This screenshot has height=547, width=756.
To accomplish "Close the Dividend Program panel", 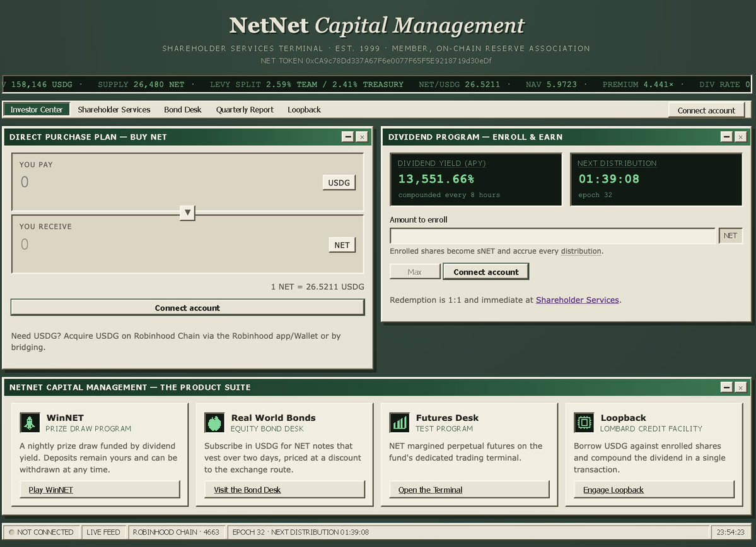I will coord(741,137).
